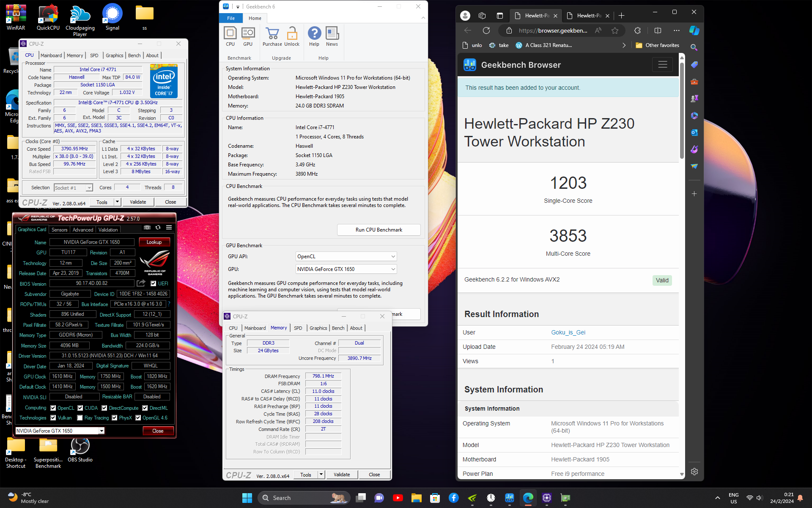
Task: Show hidden system tray icons chevron
Action: 717,498
